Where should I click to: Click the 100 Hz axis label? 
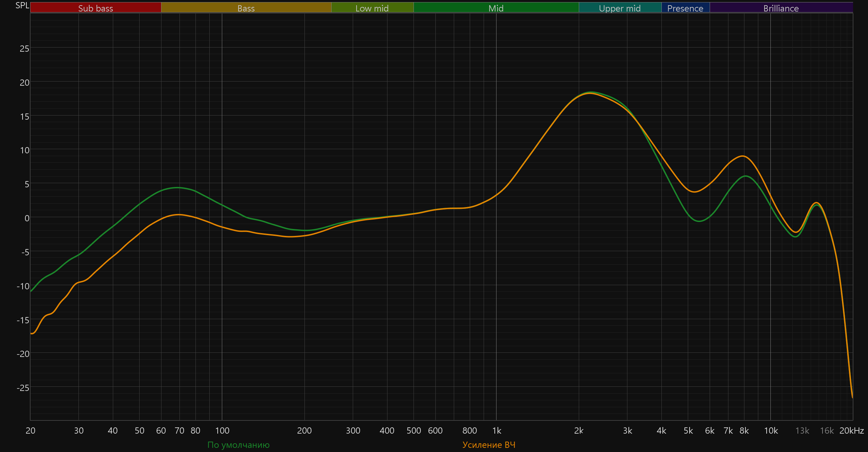point(222,430)
